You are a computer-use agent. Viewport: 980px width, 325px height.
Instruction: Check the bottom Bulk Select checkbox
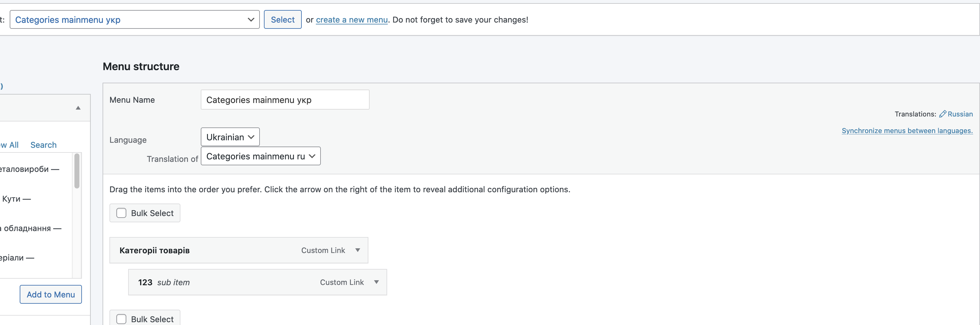[121, 319]
